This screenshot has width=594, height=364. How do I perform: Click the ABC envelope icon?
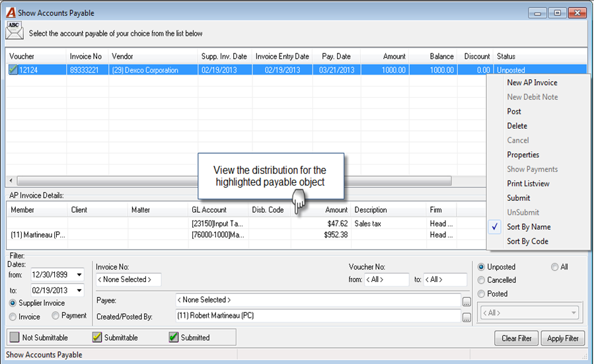(15, 30)
